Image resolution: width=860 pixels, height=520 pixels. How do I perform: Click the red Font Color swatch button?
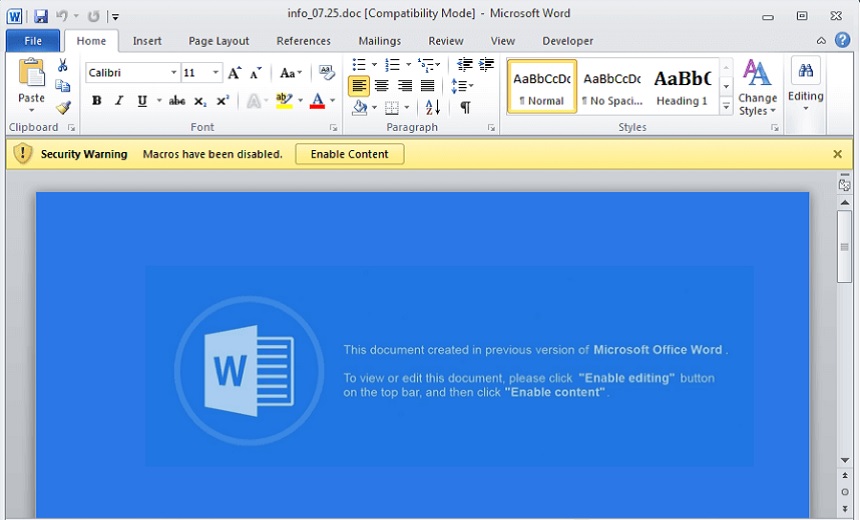point(317,101)
